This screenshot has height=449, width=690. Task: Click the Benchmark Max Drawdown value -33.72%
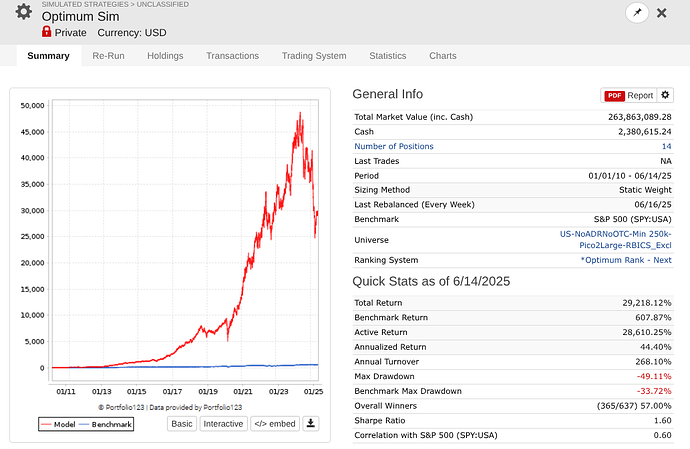tap(654, 391)
